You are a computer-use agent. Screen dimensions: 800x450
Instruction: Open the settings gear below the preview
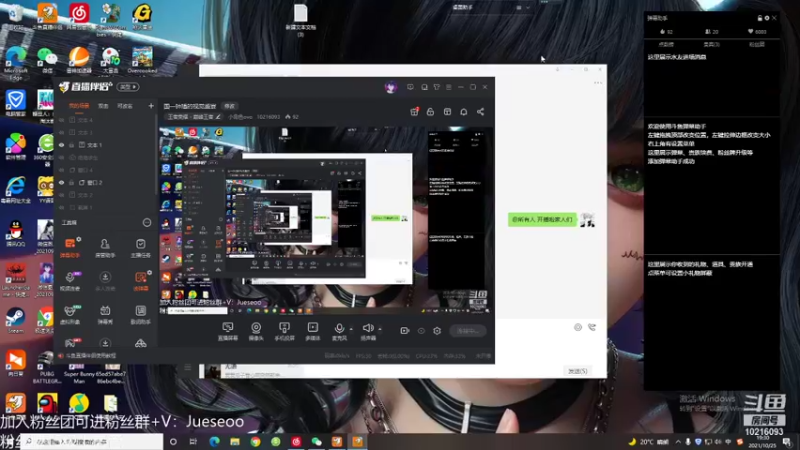[x=437, y=331]
